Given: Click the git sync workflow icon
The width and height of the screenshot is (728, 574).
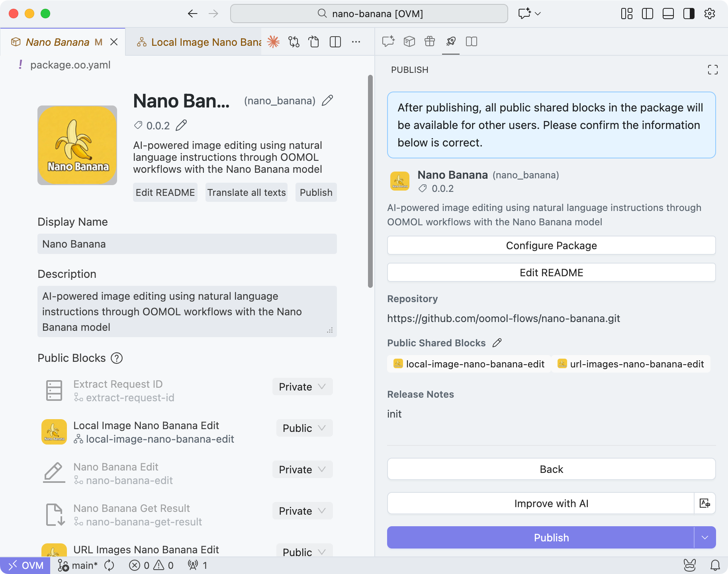Looking at the screenshot, I should pos(294,42).
